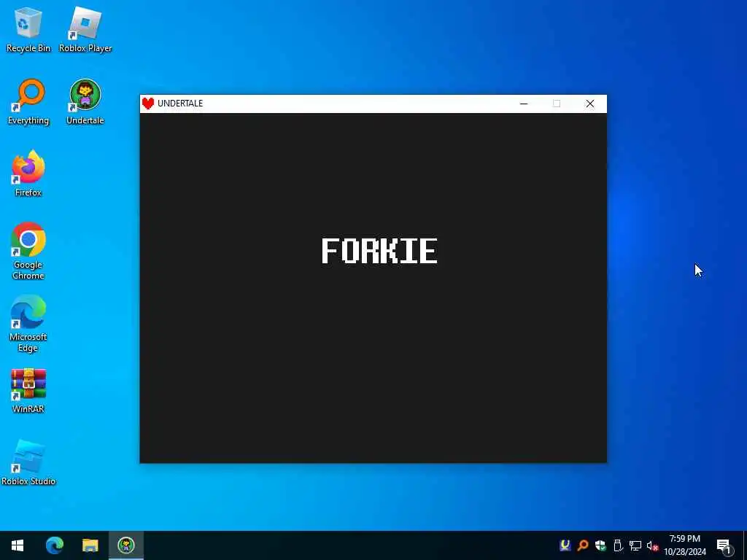Viewport: 747px width, 560px height.
Task: Open File Explorer from the taskbar
Action: [x=90, y=545]
